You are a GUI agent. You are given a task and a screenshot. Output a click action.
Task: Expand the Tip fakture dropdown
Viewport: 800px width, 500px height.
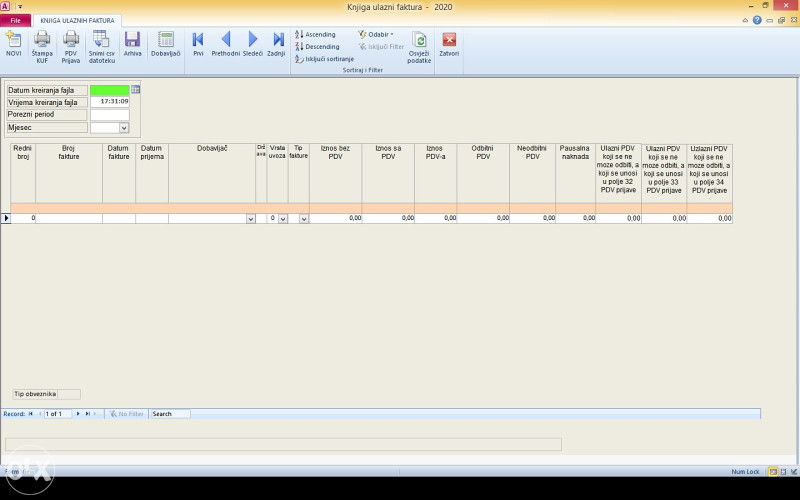304,218
